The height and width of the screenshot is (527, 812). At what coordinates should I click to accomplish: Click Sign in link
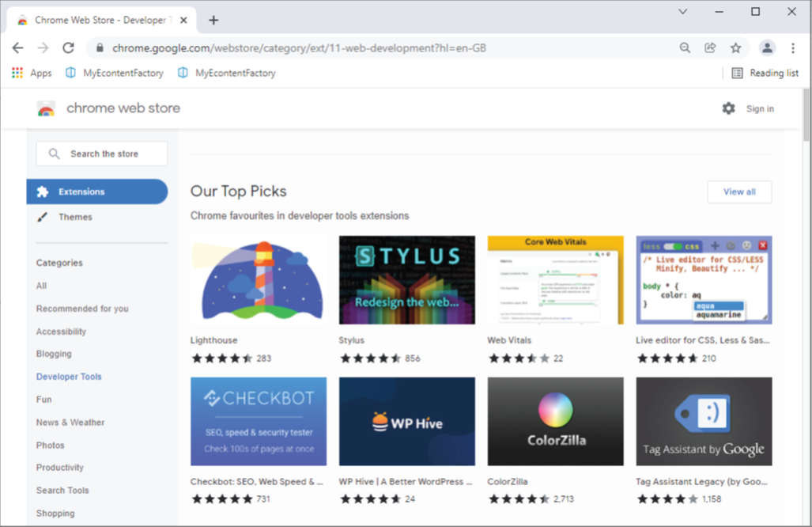tap(760, 109)
